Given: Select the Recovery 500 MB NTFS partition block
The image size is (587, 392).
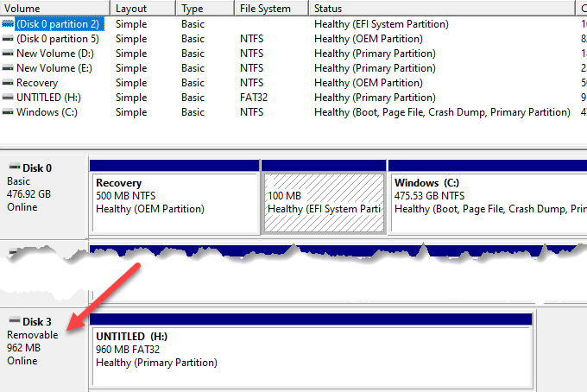Looking at the screenshot, I should coord(174,203).
